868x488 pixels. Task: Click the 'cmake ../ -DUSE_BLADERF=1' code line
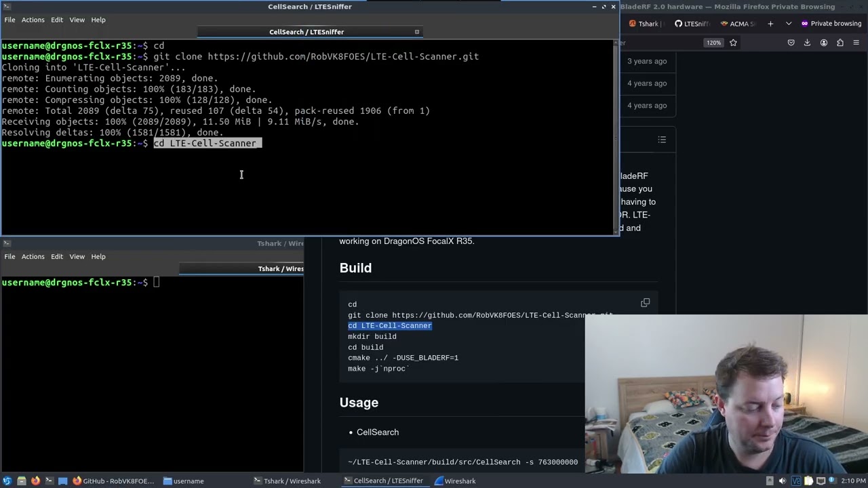[403, 358]
